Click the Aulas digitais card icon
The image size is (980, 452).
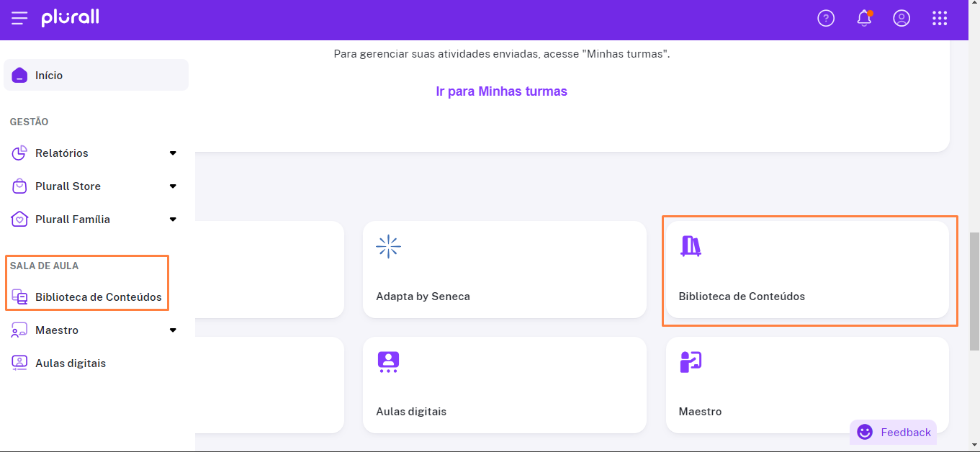(x=388, y=362)
